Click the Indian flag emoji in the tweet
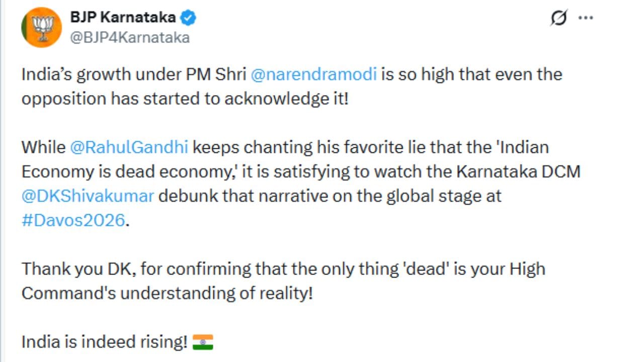 click(203, 341)
